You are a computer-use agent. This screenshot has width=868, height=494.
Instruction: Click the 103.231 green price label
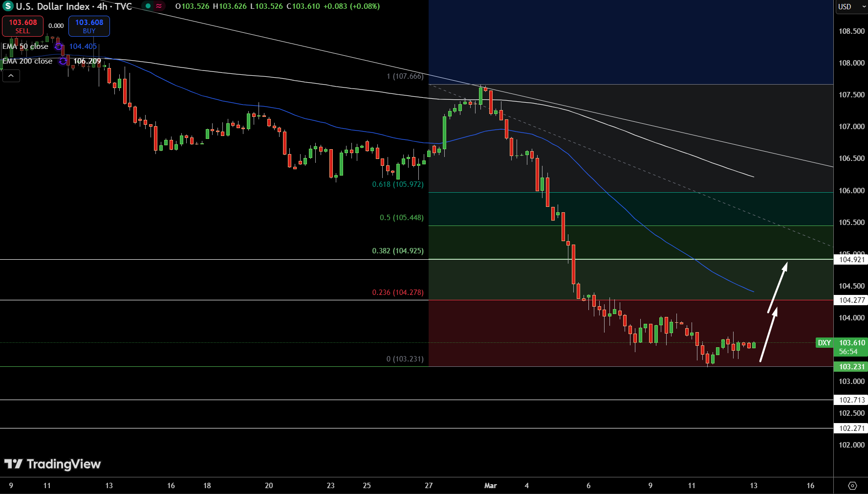pos(852,367)
